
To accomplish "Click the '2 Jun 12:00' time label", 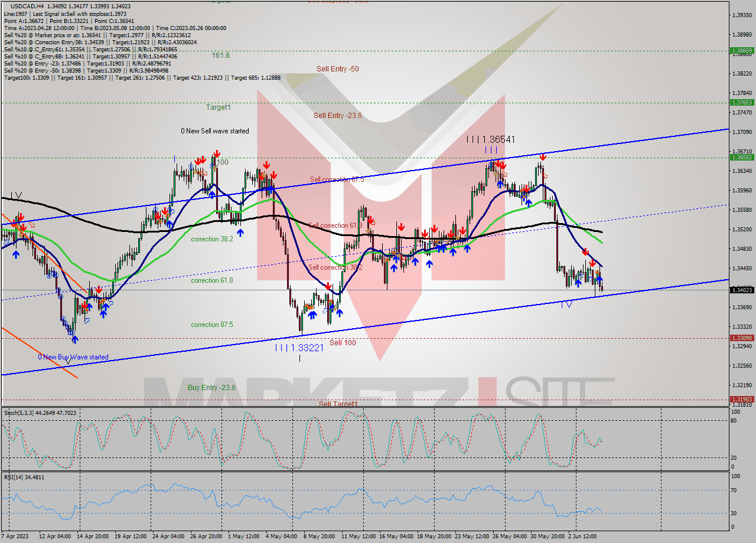I will [584, 537].
